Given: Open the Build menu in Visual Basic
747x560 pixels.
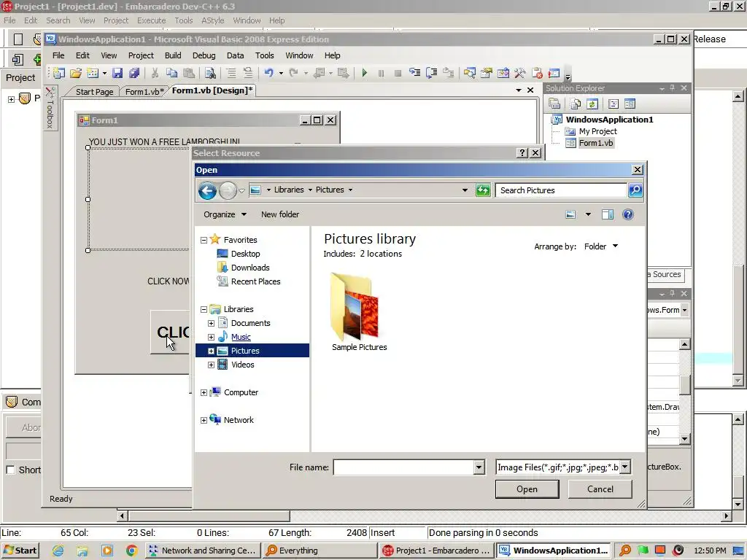Looking at the screenshot, I should coord(173,55).
